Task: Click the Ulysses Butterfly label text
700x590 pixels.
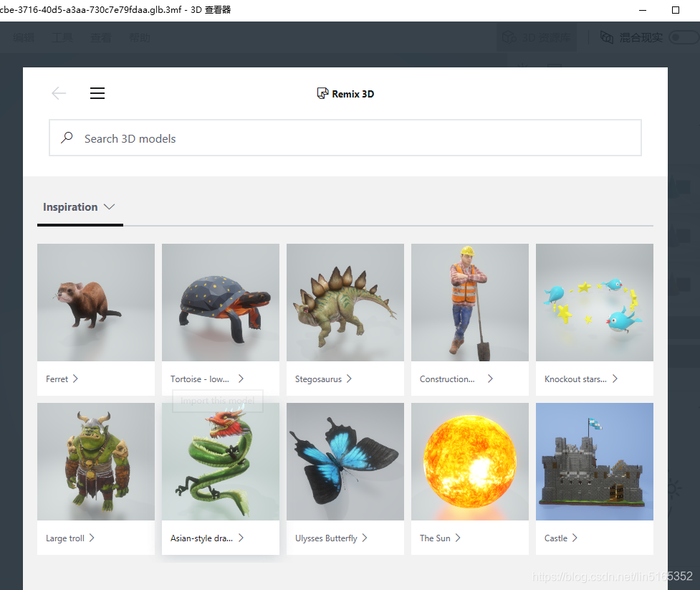Action: pyautogui.click(x=326, y=538)
